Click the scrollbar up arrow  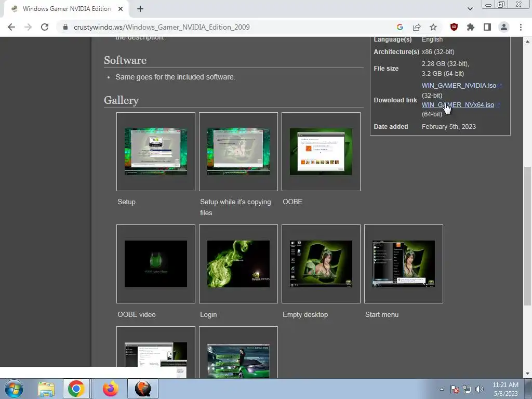[527, 42]
